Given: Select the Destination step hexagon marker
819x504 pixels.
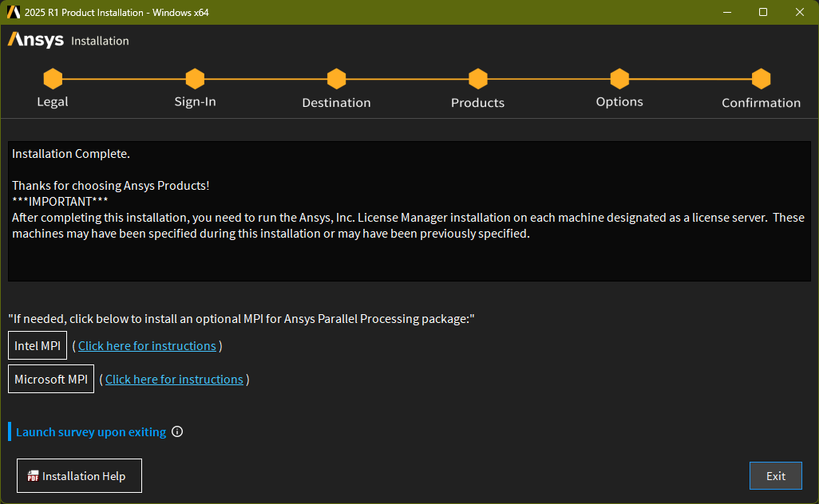Looking at the screenshot, I should coord(336,79).
